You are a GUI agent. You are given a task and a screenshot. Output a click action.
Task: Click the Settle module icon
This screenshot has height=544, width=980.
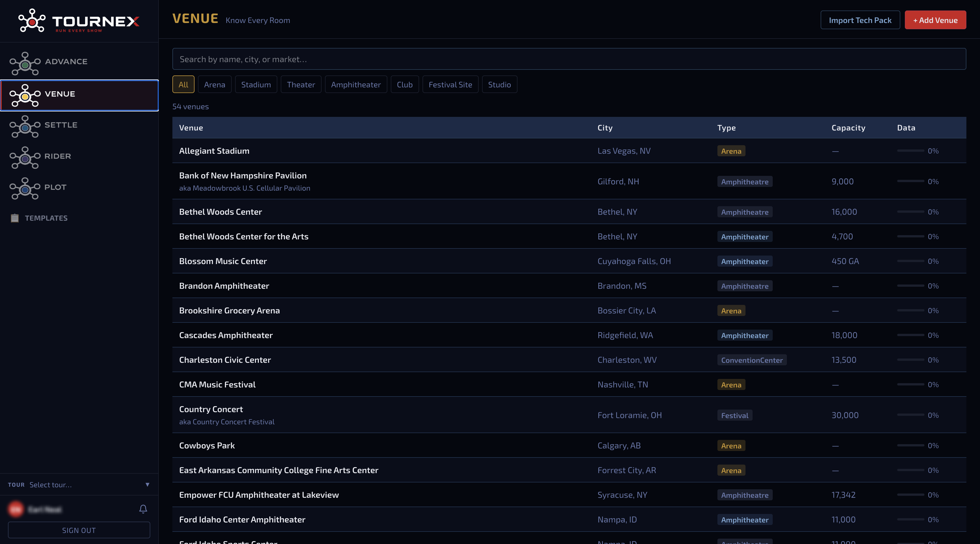[x=25, y=126]
